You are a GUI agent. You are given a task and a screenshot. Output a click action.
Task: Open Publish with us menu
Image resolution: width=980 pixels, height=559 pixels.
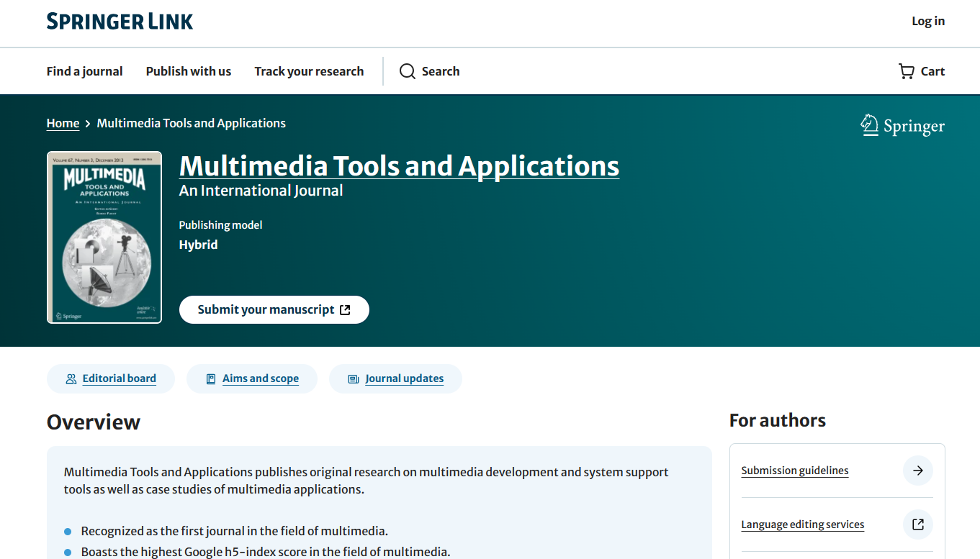tap(189, 71)
